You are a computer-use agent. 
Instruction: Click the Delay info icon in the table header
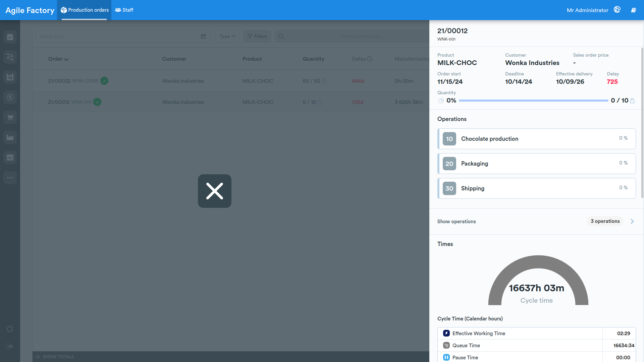pyautogui.click(x=370, y=59)
